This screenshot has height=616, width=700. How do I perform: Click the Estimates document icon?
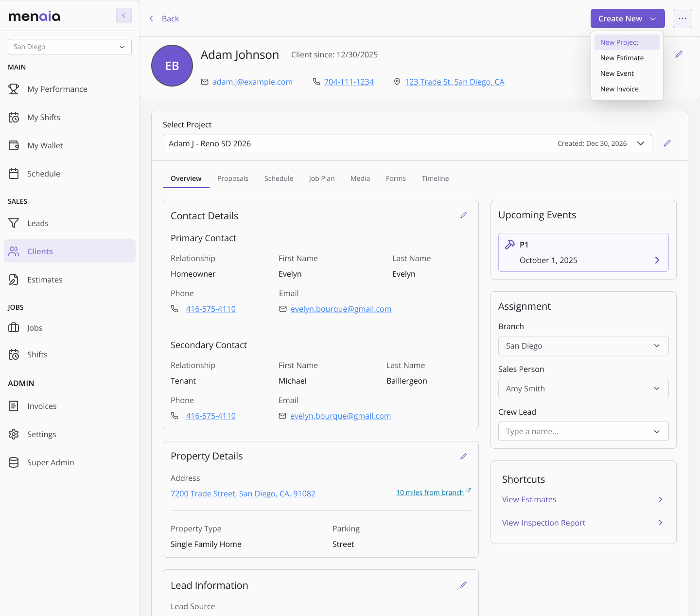14,280
